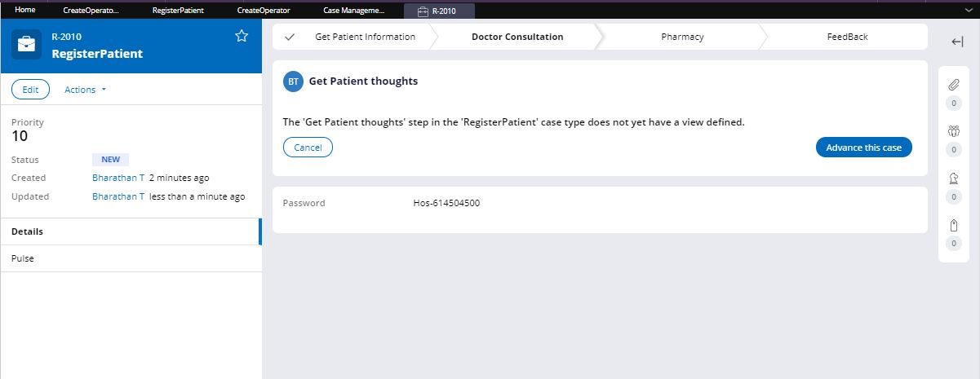This screenshot has height=379, width=980.
Task: Open the followers people utility icon
Action: [x=953, y=132]
